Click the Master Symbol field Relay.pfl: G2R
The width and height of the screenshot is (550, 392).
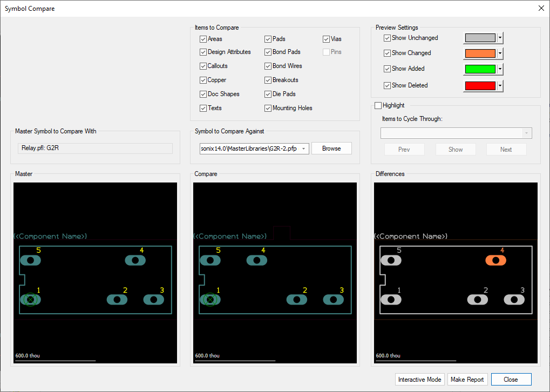coord(94,148)
